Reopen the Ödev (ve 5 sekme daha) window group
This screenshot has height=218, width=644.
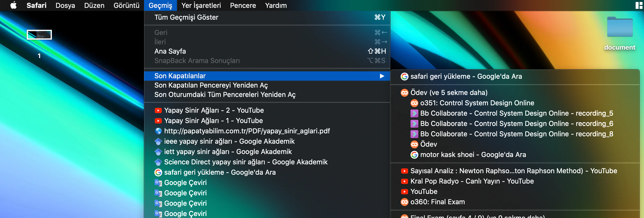click(515, 93)
